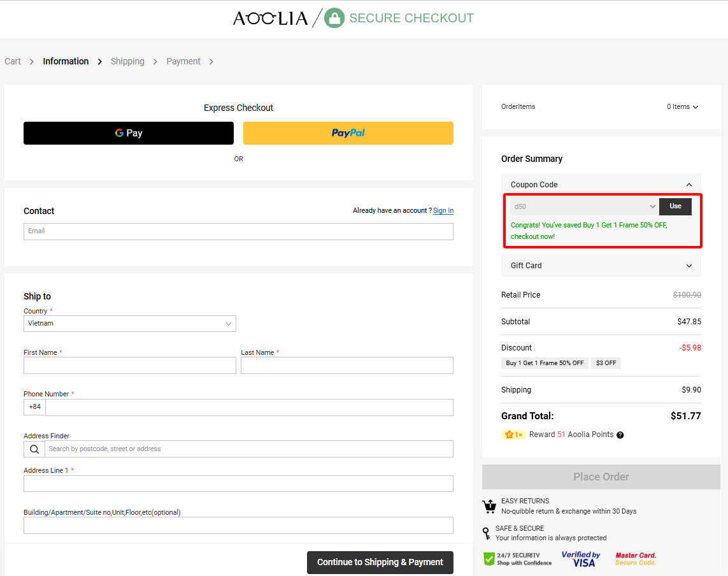
Task: Focus the First Name field
Action: pos(130,366)
